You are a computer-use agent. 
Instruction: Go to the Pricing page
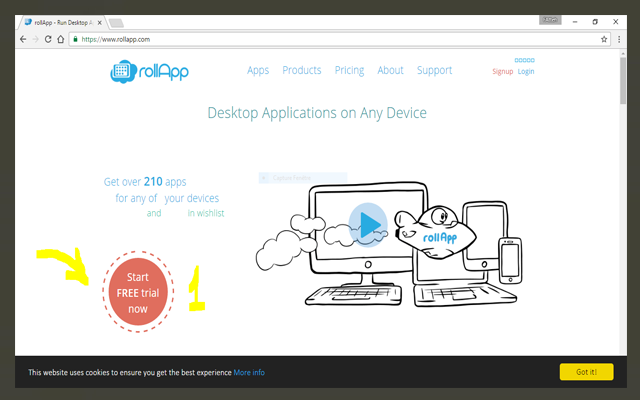pyautogui.click(x=349, y=70)
